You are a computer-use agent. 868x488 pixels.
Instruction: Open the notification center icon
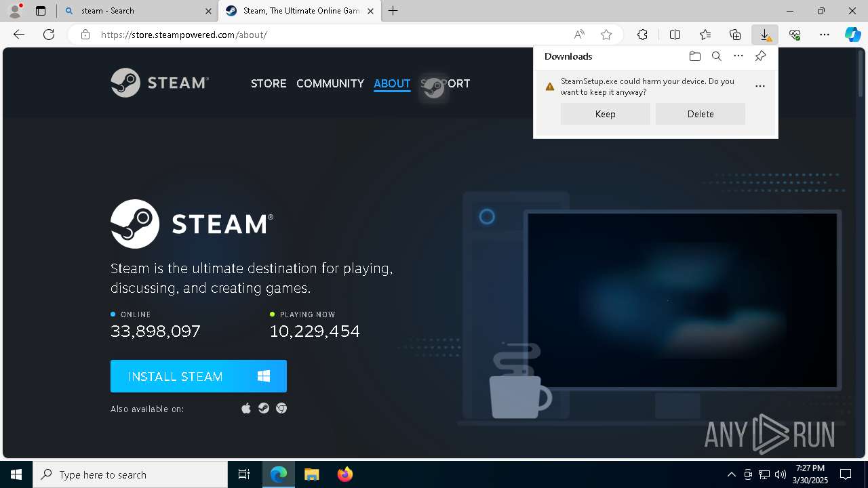click(846, 474)
